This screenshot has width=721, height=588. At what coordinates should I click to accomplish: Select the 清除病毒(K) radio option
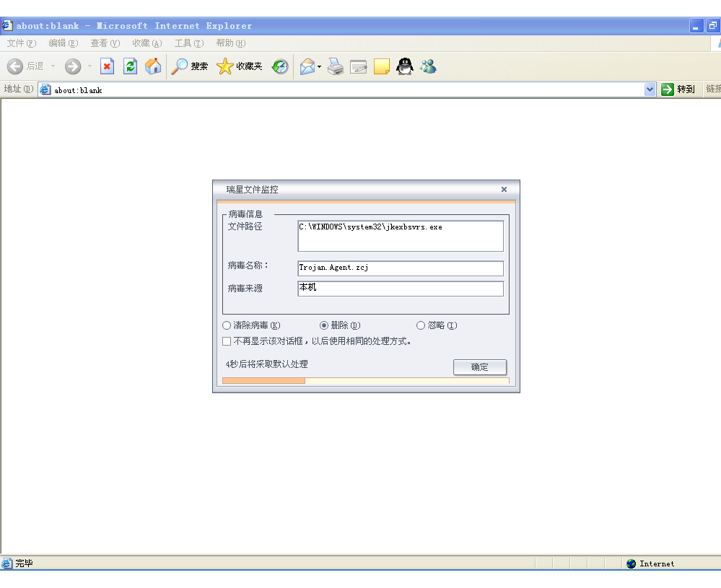click(226, 325)
